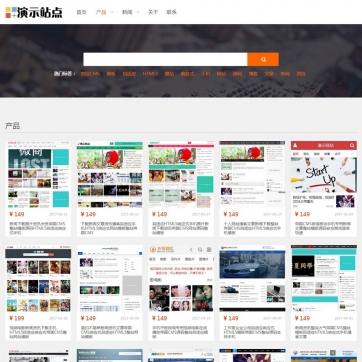Open title text under the Start Up thumbnail
The width and height of the screenshot is (362, 362).
click(323, 228)
